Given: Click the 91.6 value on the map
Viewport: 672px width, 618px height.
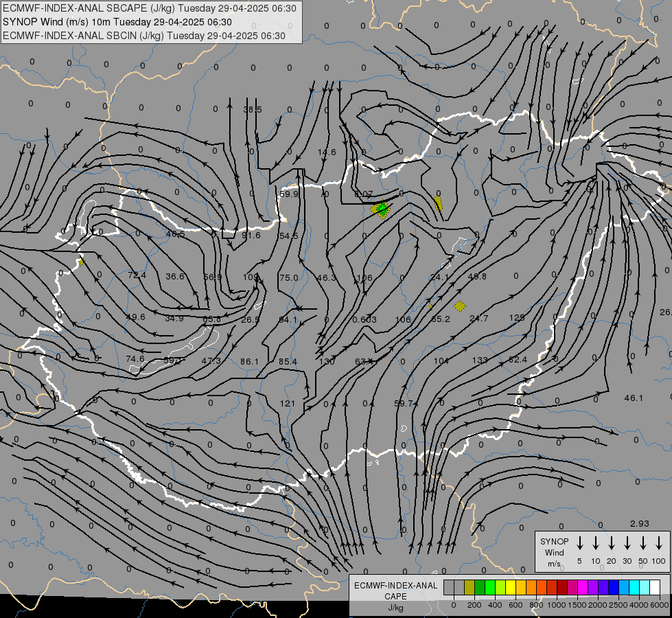Looking at the screenshot, I should point(251,235).
